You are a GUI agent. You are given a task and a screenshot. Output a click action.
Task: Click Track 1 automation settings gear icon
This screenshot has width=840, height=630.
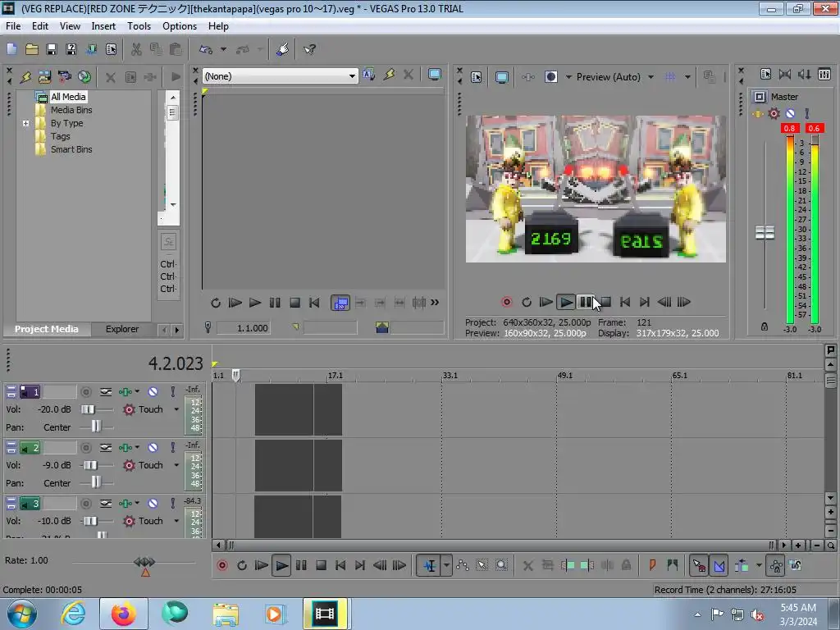click(129, 410)
